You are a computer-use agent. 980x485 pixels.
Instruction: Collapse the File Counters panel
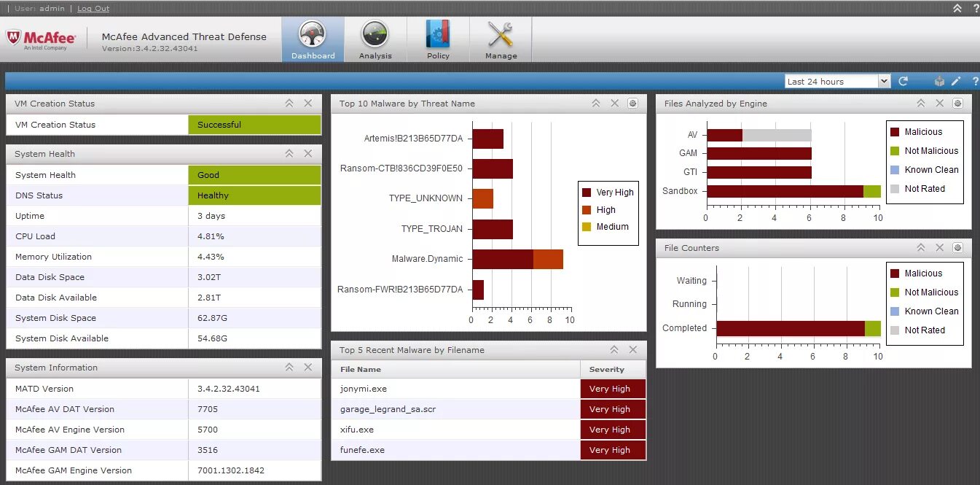[920, 248]
